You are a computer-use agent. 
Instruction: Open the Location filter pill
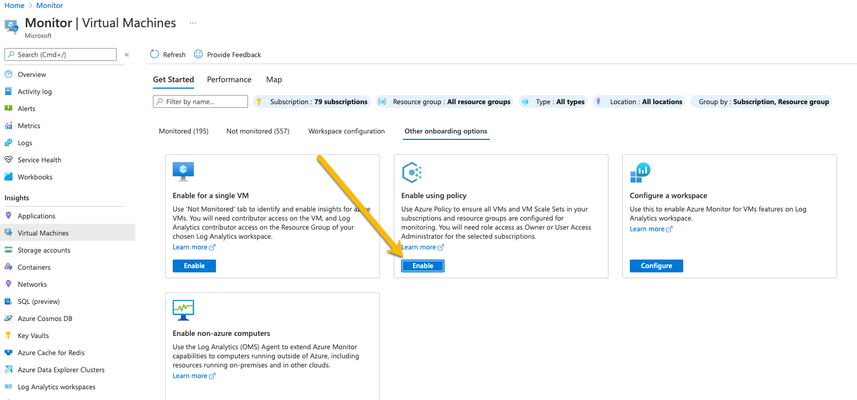click(639, 102)
